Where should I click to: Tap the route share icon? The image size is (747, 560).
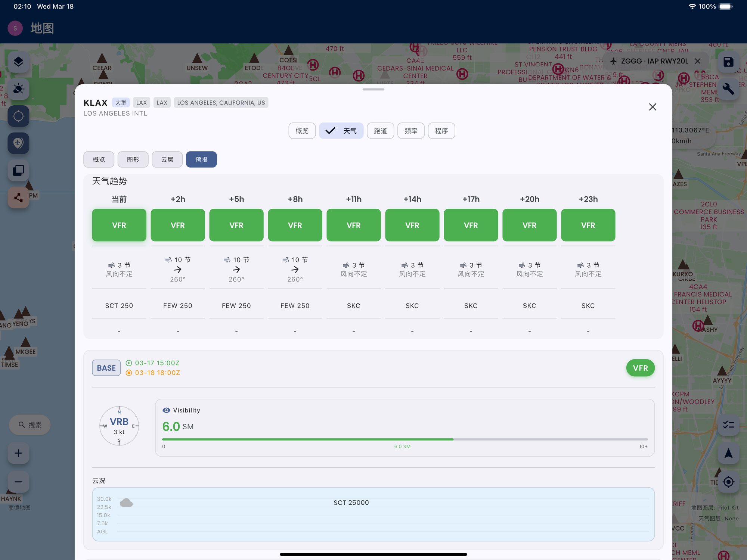coord(18,197)
